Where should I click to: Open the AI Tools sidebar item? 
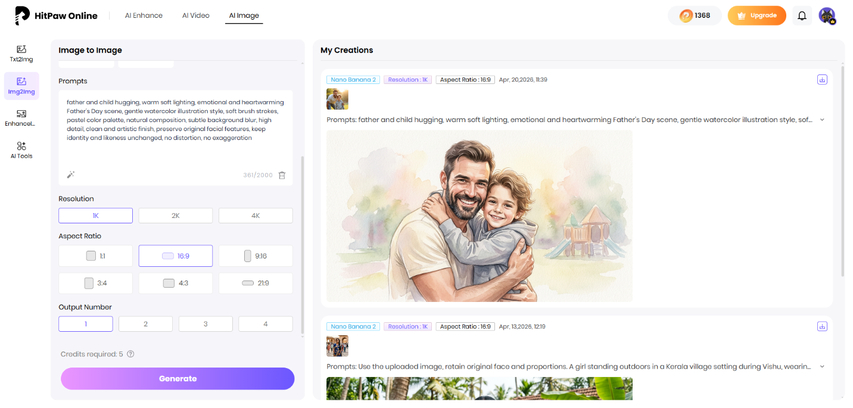click(x=21, y=150)
